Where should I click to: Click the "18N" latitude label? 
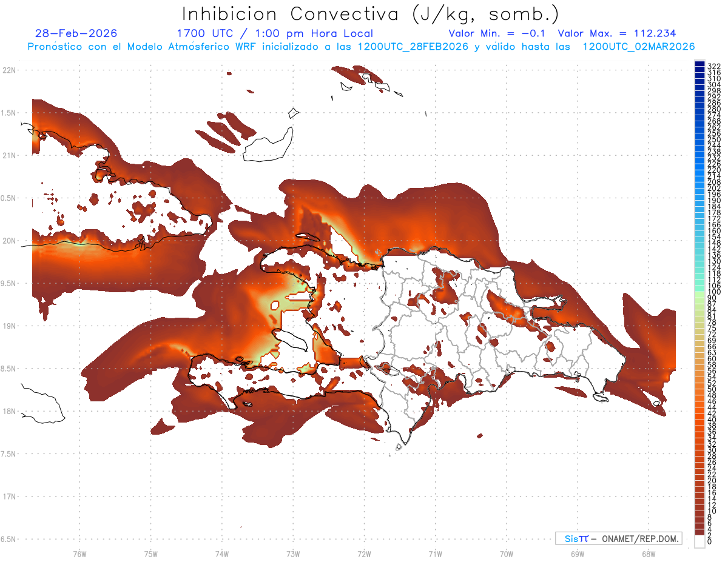pyautogui.click(x=8, y=412)
